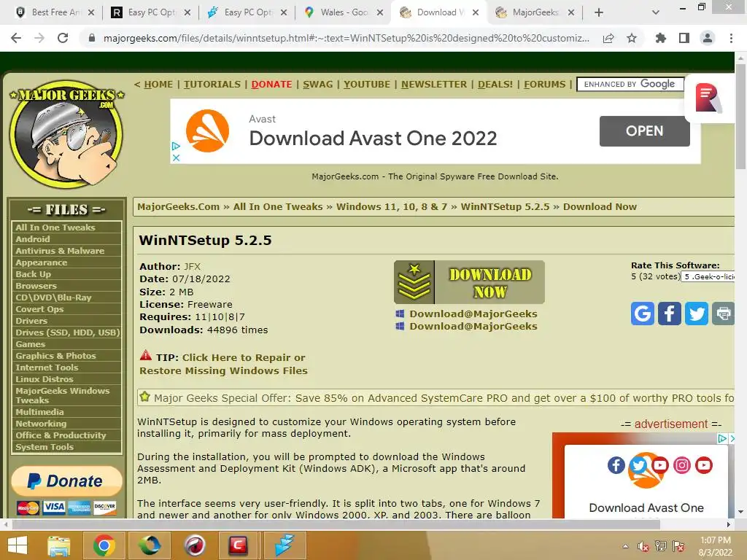Click the vertical page scrollbar
747x560 pixels.
740,117
